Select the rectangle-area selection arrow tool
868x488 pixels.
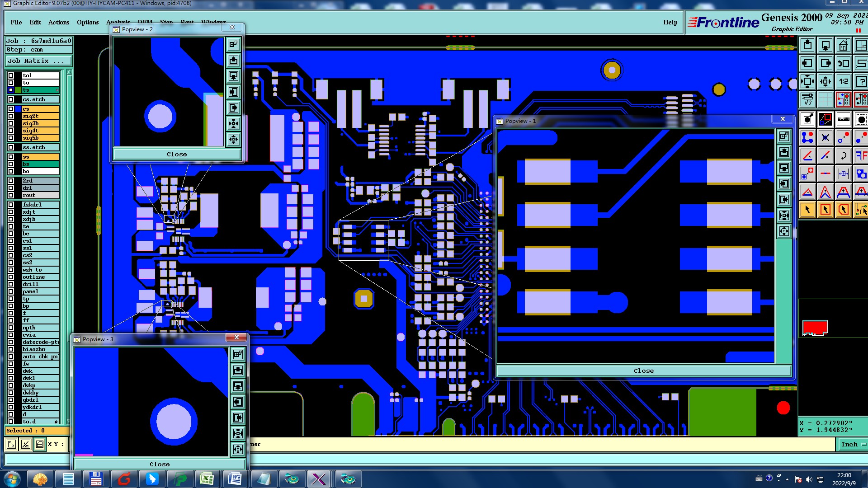pyautogui.click(x=825, y=210)
